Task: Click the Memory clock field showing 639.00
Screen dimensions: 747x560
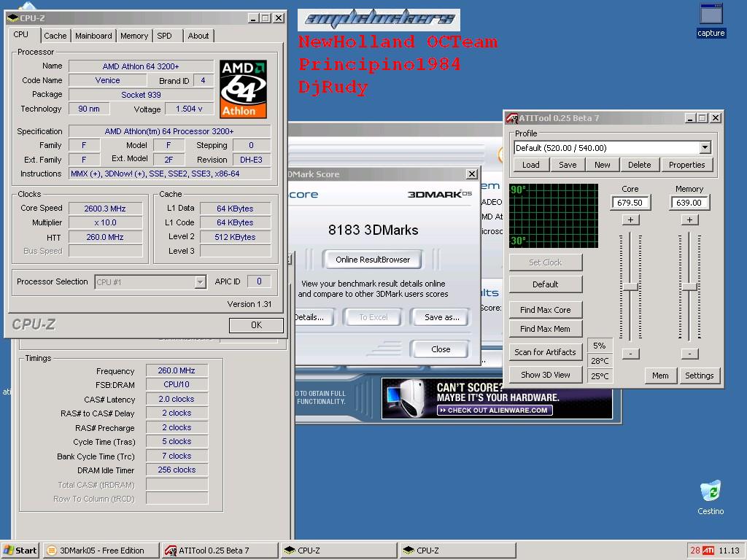Action: (x=689, y=203)
